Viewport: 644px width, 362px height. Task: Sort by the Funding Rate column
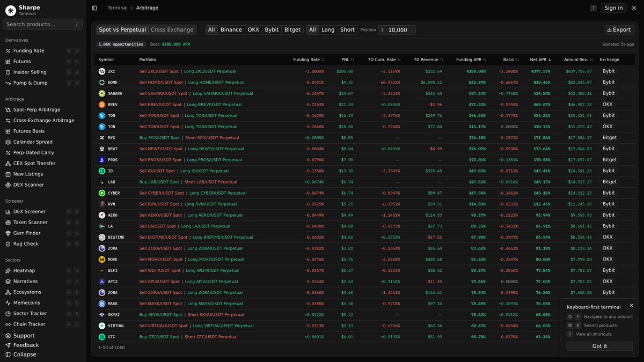coord(309,60)
